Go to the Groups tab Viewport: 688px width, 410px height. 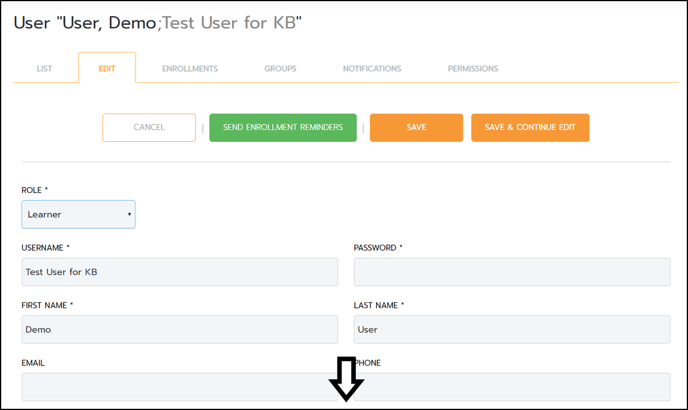pyautogui.click(x=280, y=68)
